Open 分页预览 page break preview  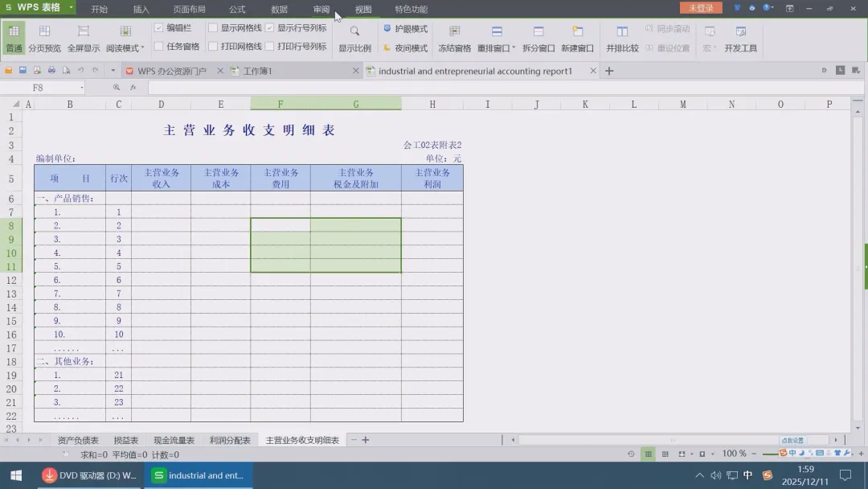click(x=44, y=38)
